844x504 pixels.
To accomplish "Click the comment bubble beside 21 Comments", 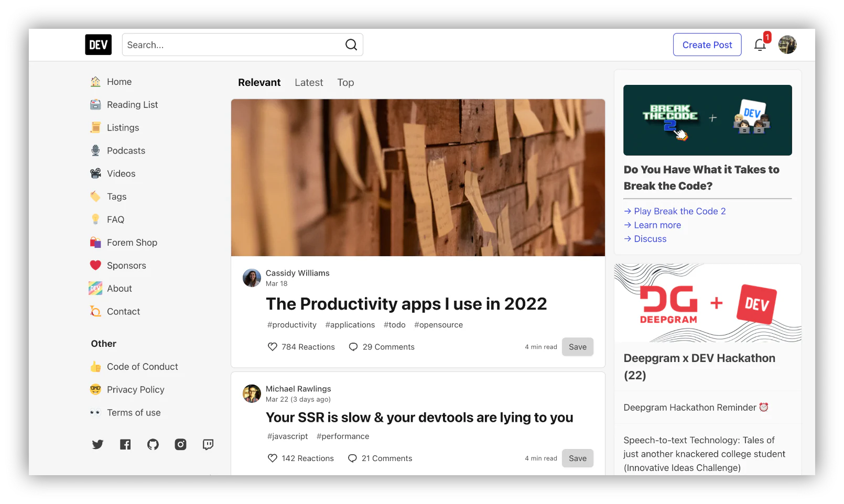I will (x=352, y=458).
